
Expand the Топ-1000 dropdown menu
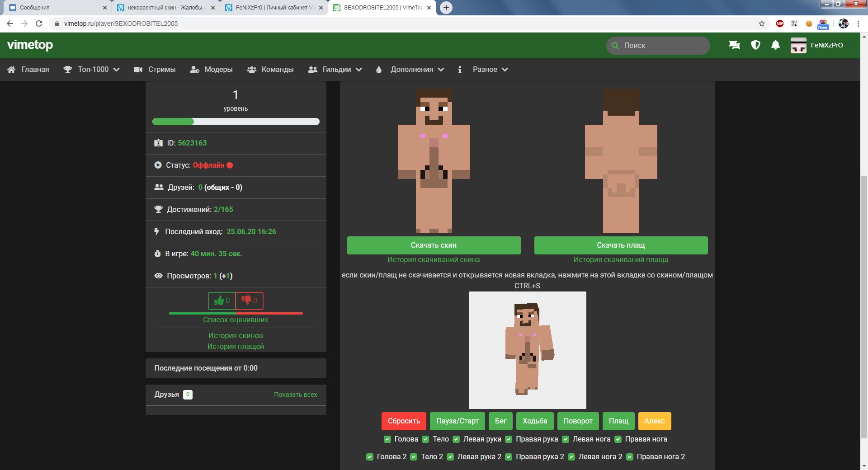[x=92, y=70]
